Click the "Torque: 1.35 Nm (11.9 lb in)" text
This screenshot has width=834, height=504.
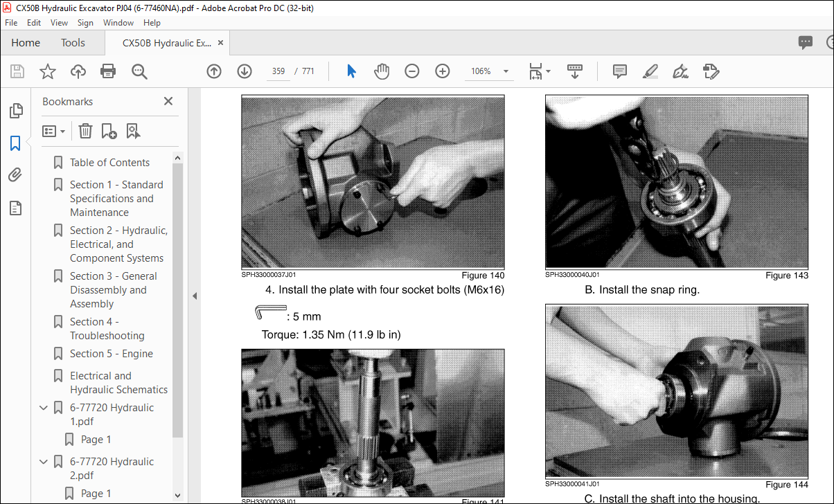tap(331, 335)
